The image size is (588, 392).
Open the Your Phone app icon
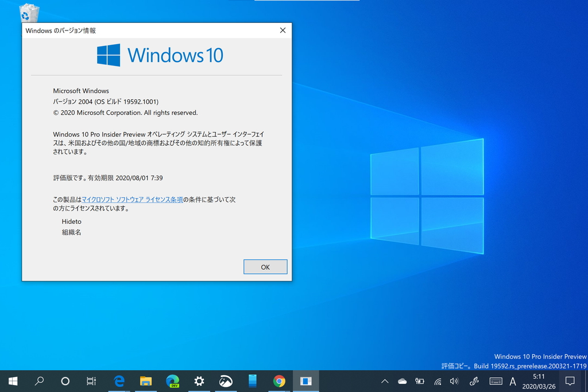click(252, 381)
